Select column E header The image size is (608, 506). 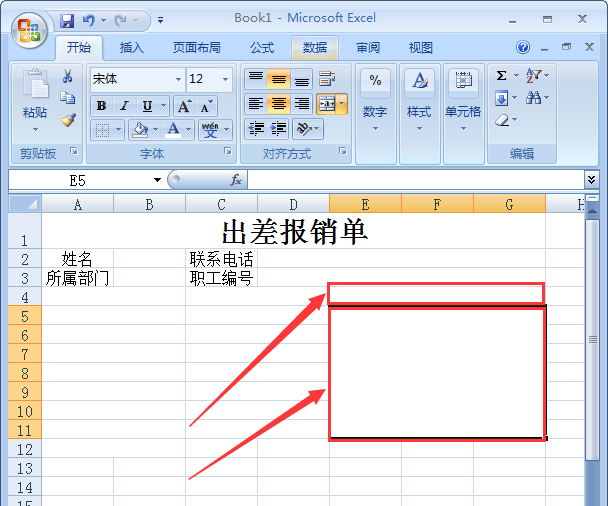pyautogui.click(x=365, y=204)
